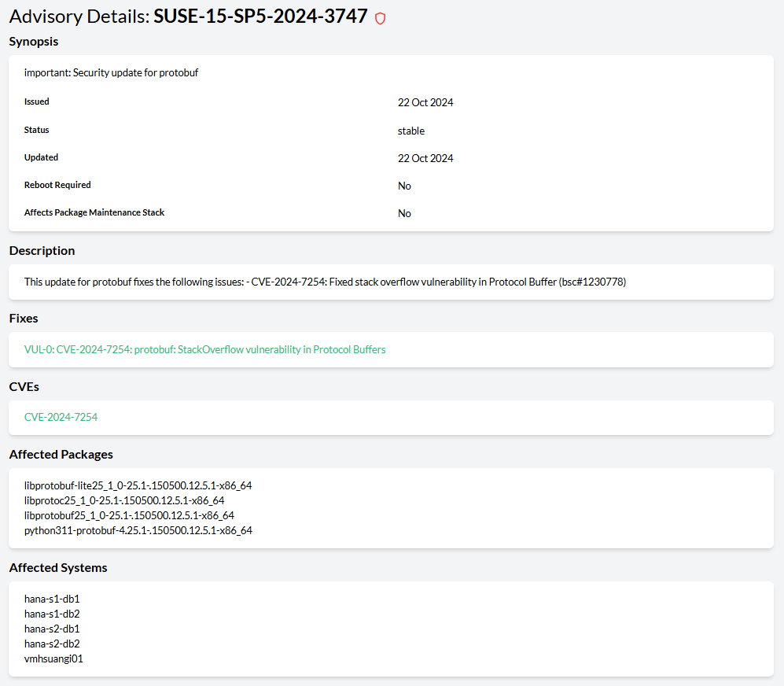This screenshot has height=686, width=784.
Task: Click the description text mentioning bsc#1230778
Action: point(325,282)
